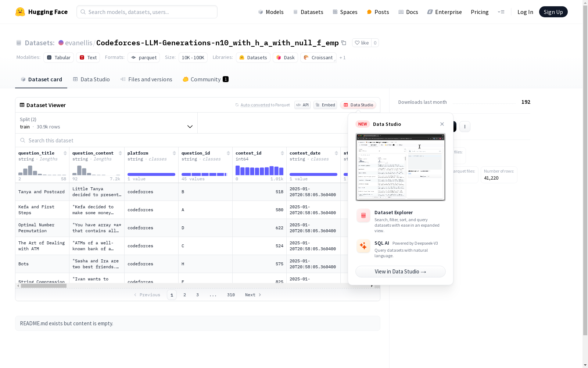Go to Datasets page
Screen dimensions: 588x368
[308, 12]
